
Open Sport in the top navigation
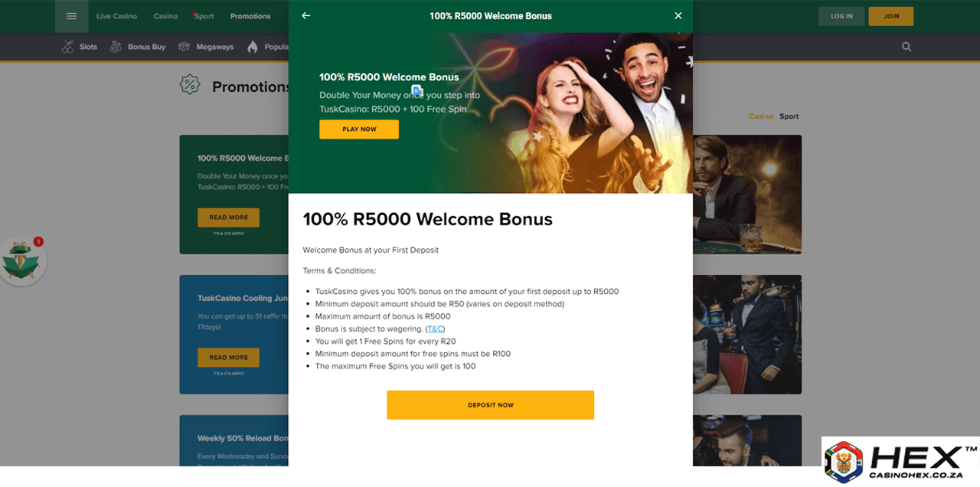204,16
